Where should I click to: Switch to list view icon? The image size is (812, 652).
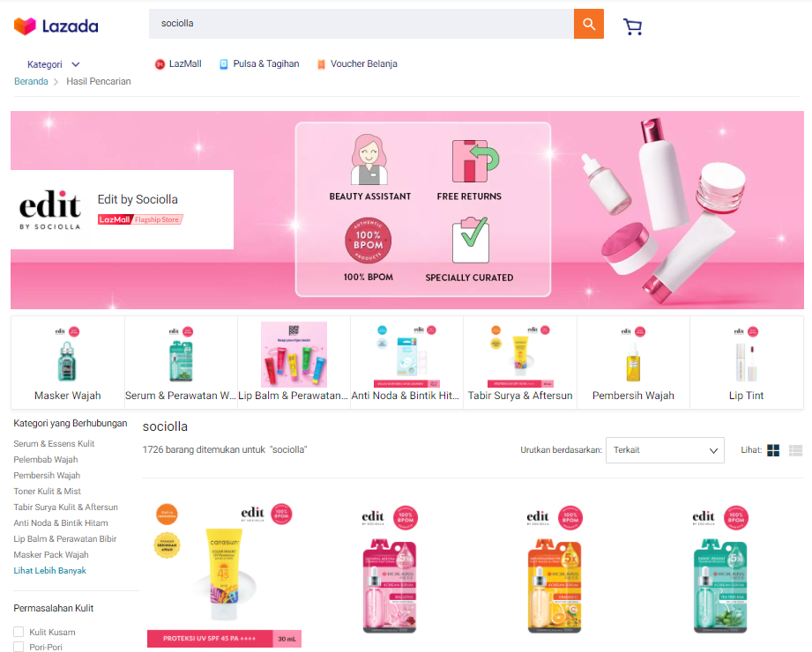[x=795, y=450]
